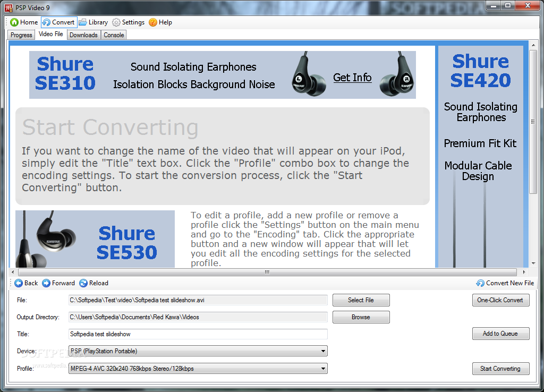Click the Back text label in navigation bar
Image resolution: width=544 pixels, height=392 pixels.
pos(31,283)
